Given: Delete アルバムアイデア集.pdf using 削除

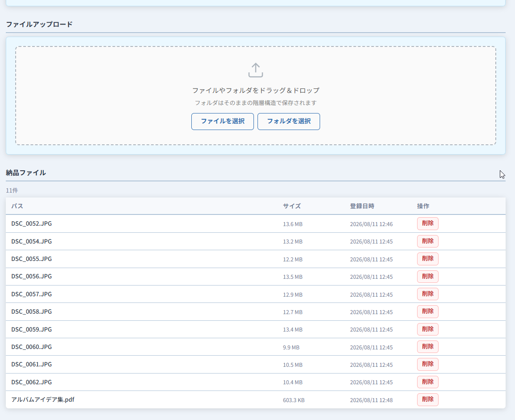Looking at the screenshot, I should point(428,399).
